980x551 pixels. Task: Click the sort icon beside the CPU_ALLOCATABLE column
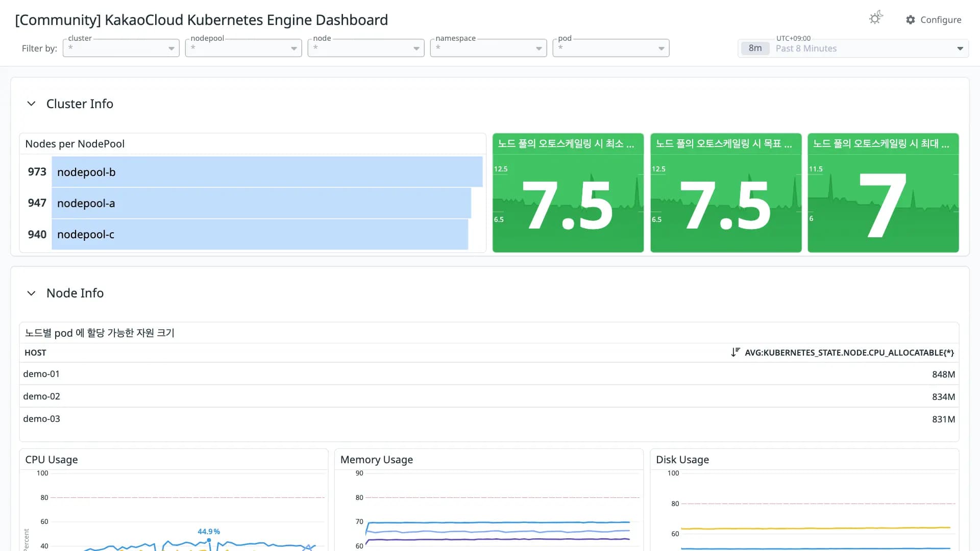click(x=735, y=352)
